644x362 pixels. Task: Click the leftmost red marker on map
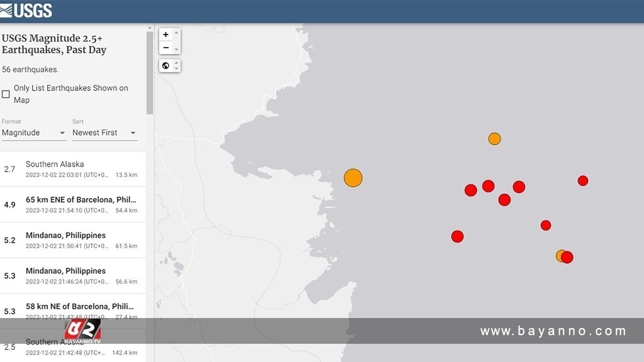457,236
